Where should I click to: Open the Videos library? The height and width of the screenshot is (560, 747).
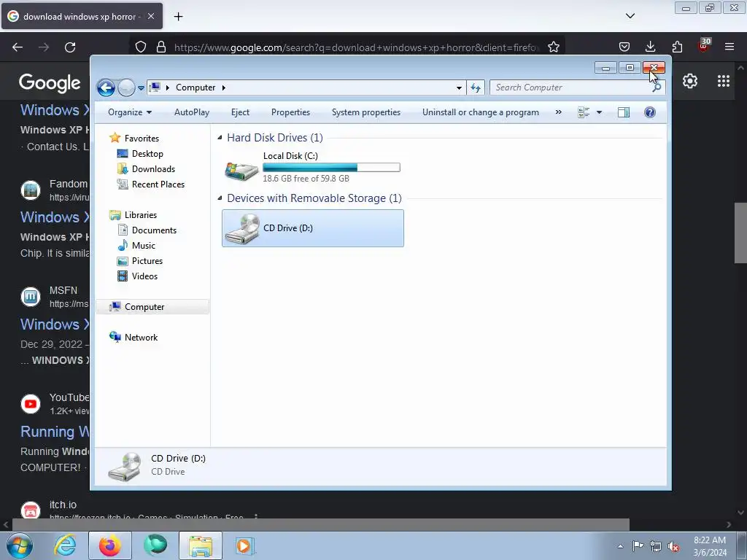click(x=144, y=276)
